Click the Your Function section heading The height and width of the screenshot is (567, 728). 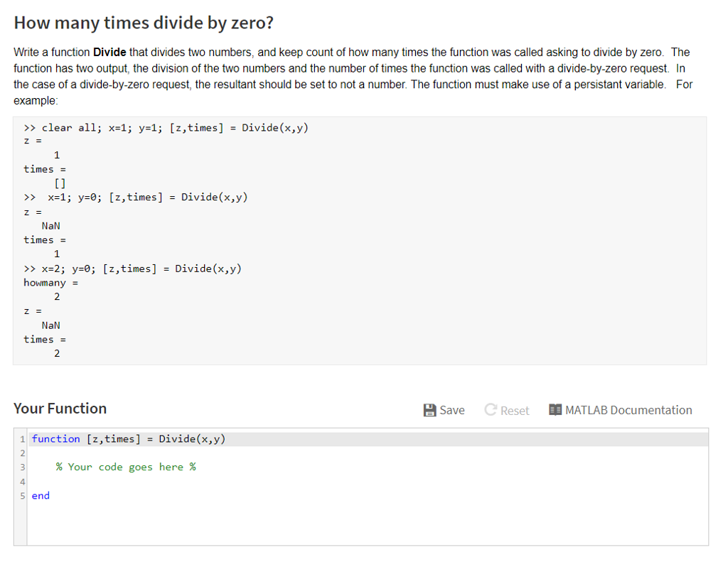[x=60, y=409]
